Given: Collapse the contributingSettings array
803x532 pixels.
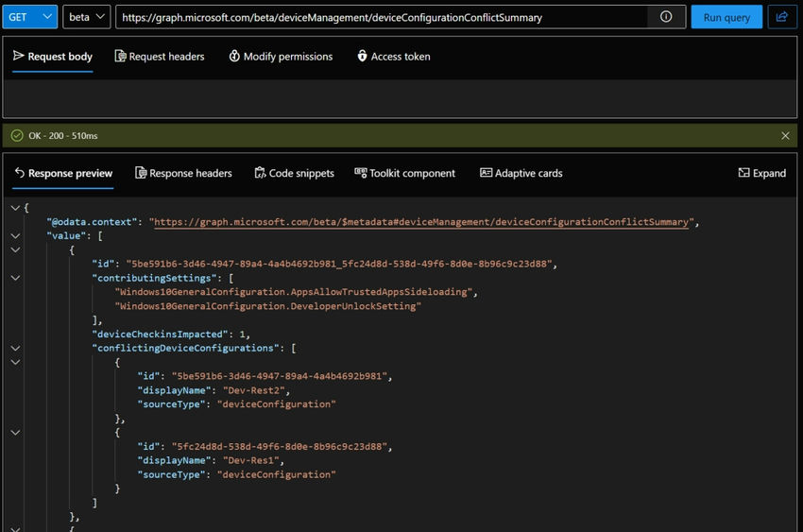Looking at the screenshot, I should click(x=15, y=278).
